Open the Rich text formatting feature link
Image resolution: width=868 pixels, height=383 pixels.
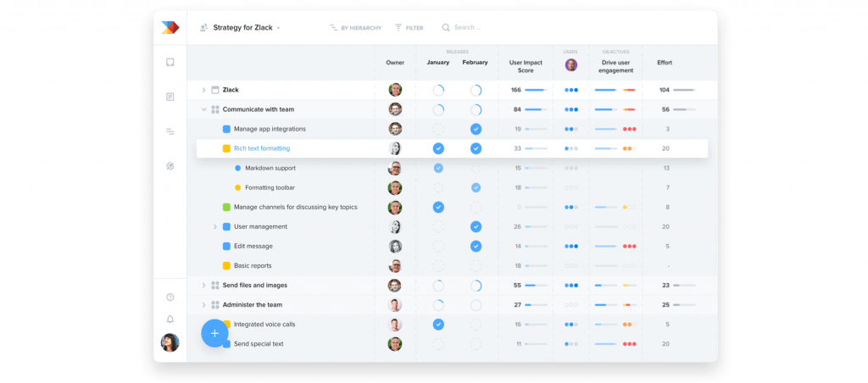(x=262, y=148)
